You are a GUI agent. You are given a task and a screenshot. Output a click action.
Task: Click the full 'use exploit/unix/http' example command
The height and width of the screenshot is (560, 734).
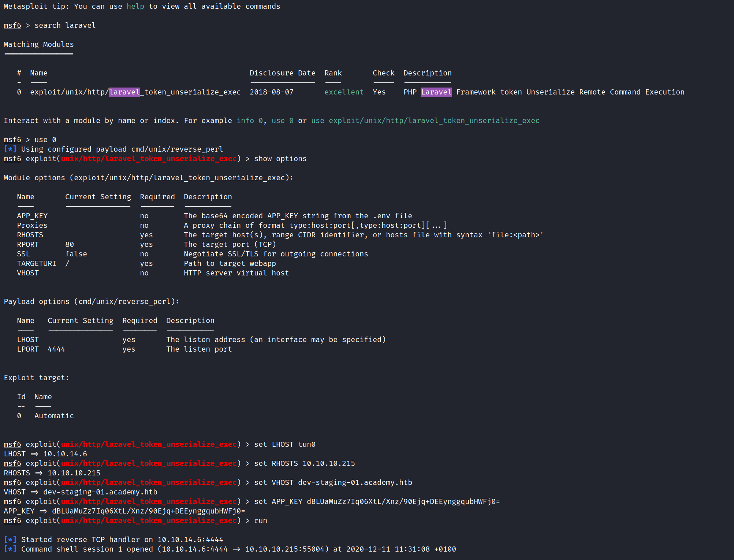[425, 120]
